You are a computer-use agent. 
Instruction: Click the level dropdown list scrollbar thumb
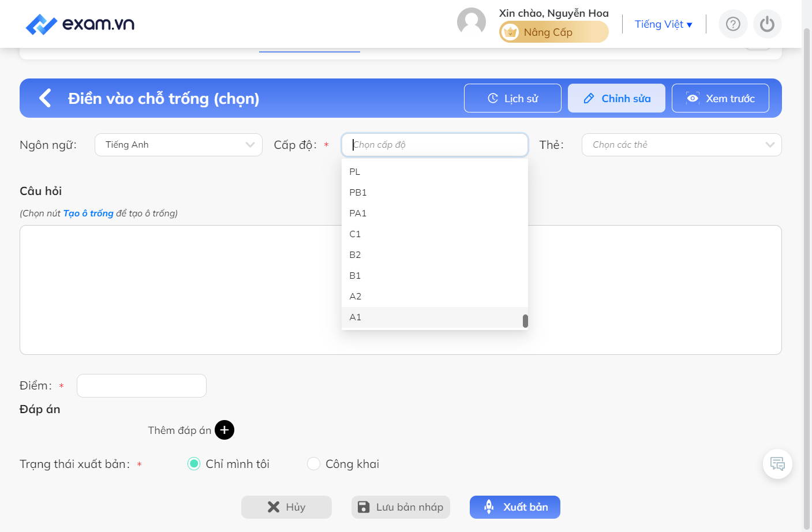525,321
